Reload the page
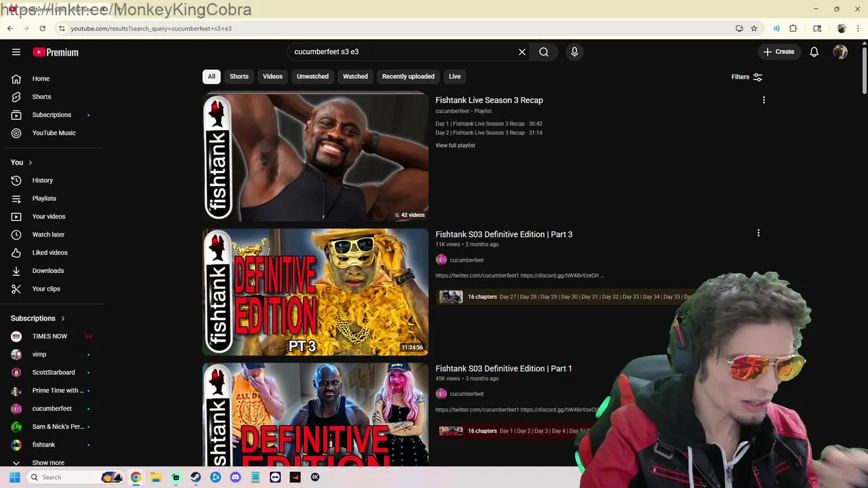 pyautogui.click(x=42, y=28)
